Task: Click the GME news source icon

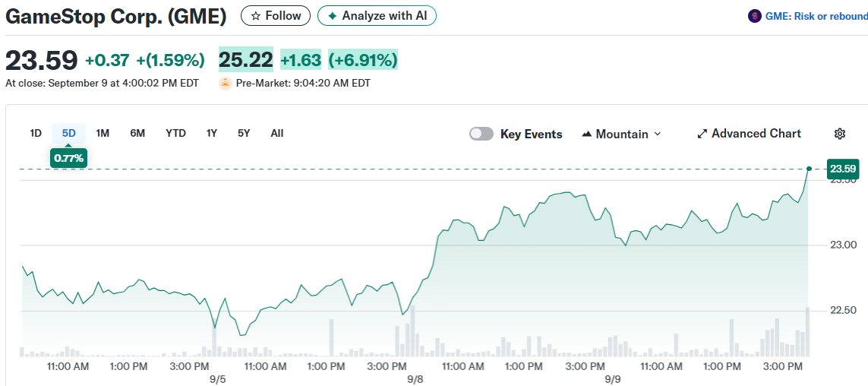Action: [754, 16]
